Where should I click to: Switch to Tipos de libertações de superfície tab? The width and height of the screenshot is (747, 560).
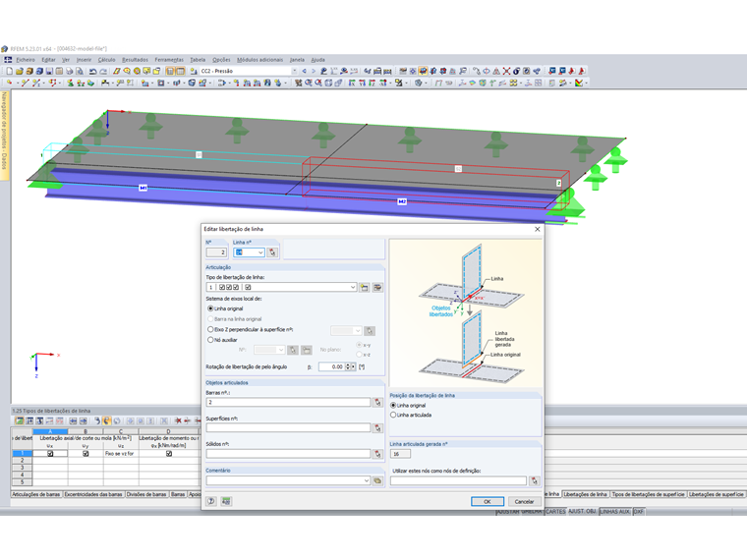coord(648,494)
